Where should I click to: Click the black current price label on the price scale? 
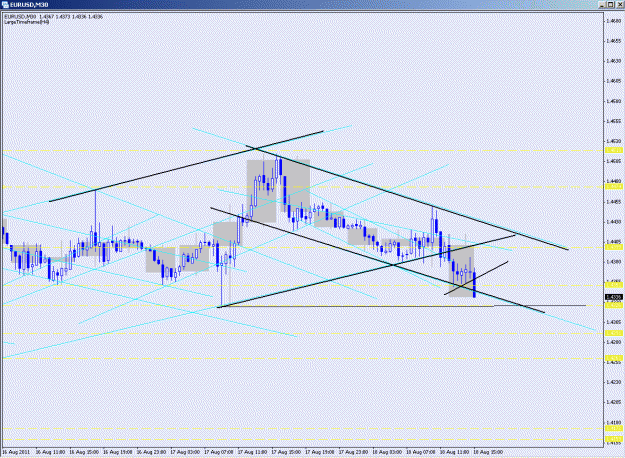point(614,297)
